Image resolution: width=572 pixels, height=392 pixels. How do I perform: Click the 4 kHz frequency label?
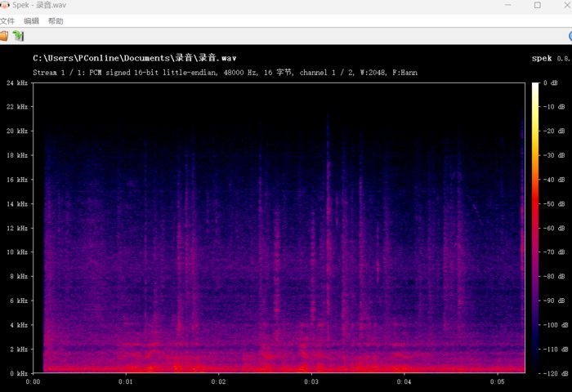19,325
